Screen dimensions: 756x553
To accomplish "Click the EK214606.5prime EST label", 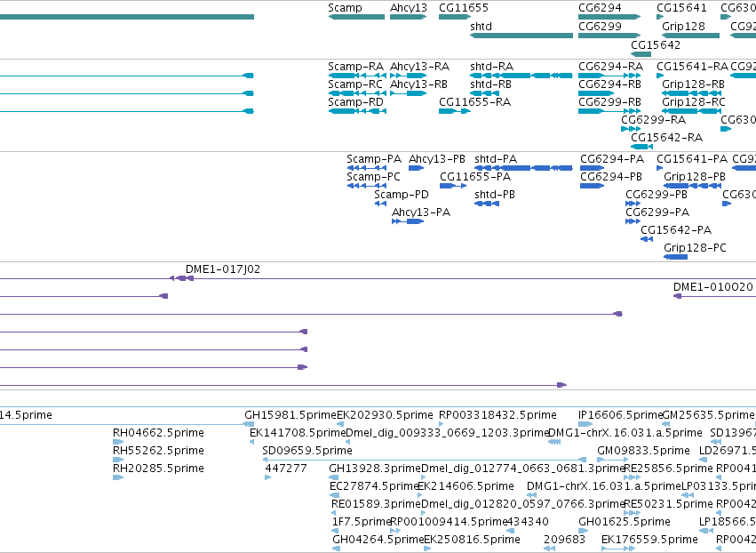I will (466, 486).
